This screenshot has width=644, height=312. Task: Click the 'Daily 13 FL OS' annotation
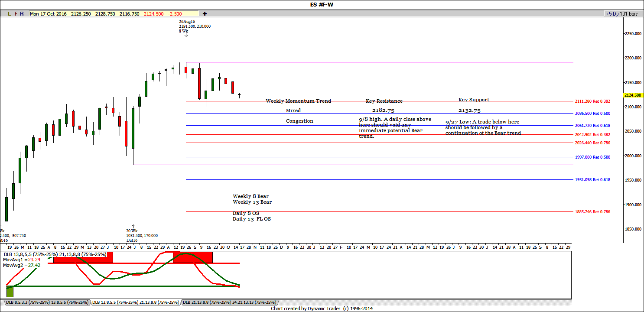252,219
